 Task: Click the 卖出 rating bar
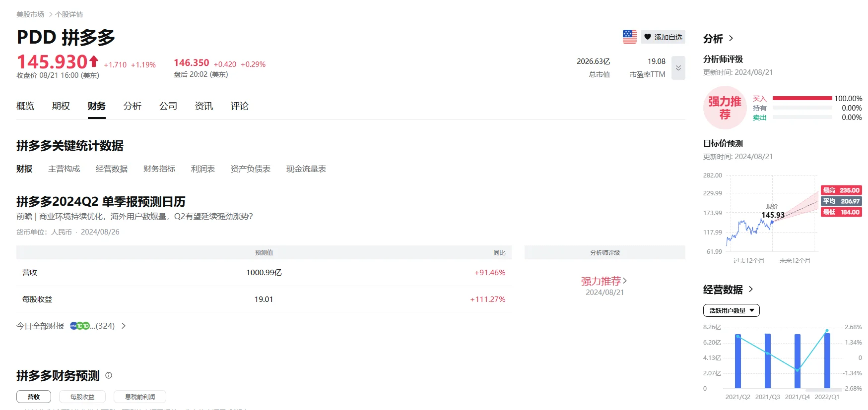pyautogui.click(x=802, y=117)
